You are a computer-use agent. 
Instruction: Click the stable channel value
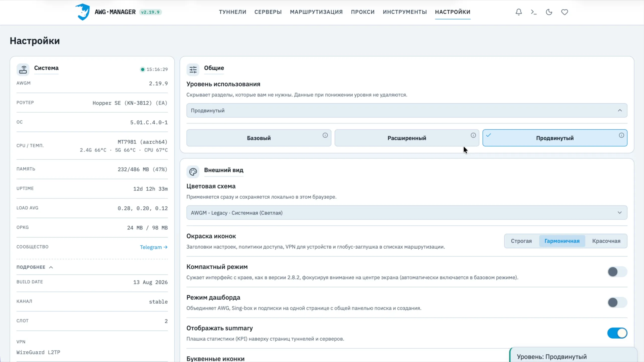[158, 302]
